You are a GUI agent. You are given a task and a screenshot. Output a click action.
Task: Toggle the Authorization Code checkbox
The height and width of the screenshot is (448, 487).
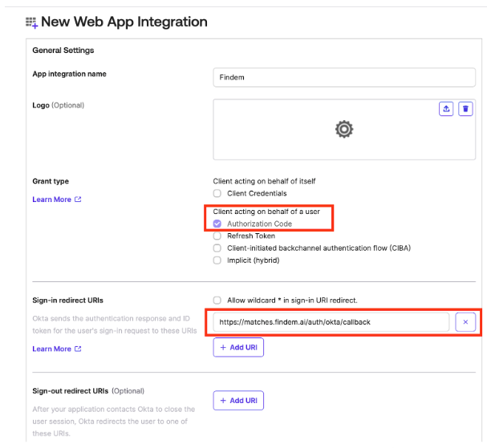pos(217,224)
